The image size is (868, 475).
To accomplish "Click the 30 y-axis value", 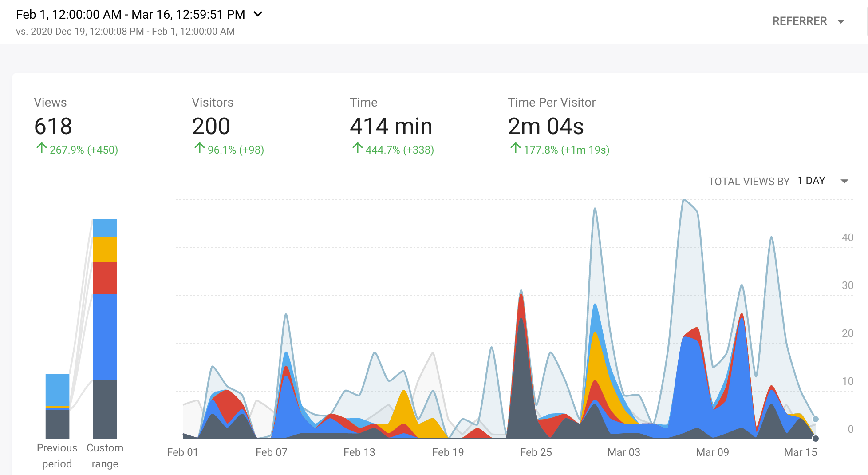I will coord(848,285).
